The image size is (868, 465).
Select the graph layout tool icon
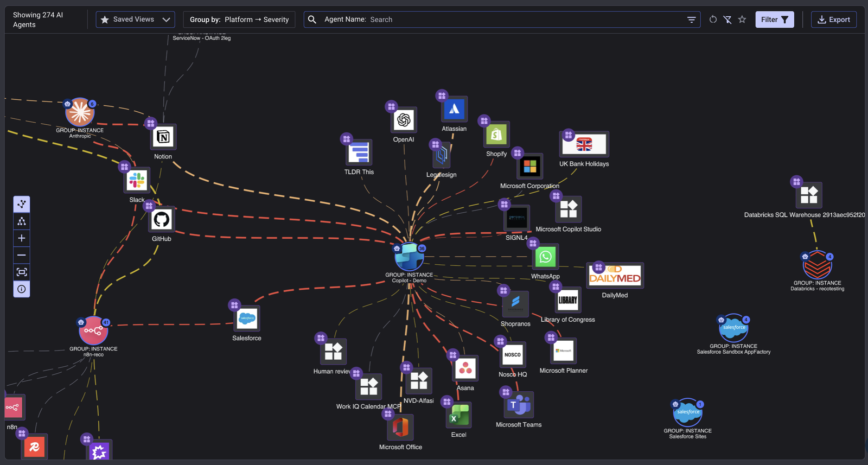pos(22,204)
